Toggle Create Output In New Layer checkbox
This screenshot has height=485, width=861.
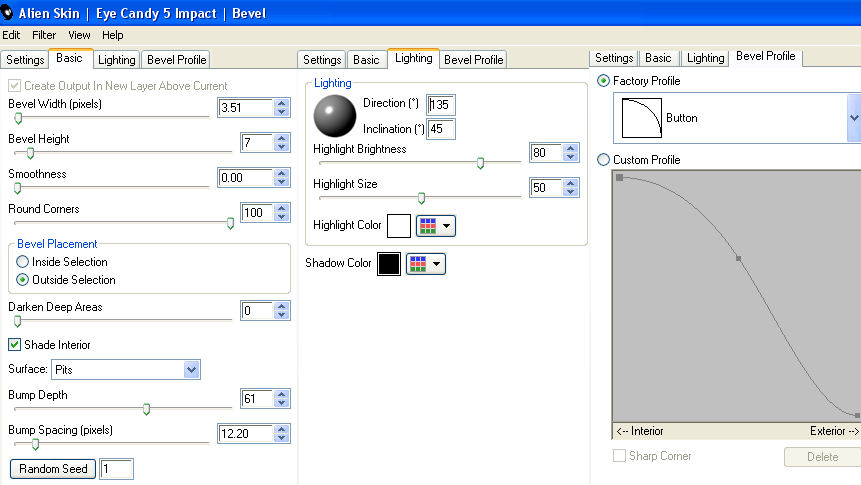pyautogui.click(x=15, y=86)
